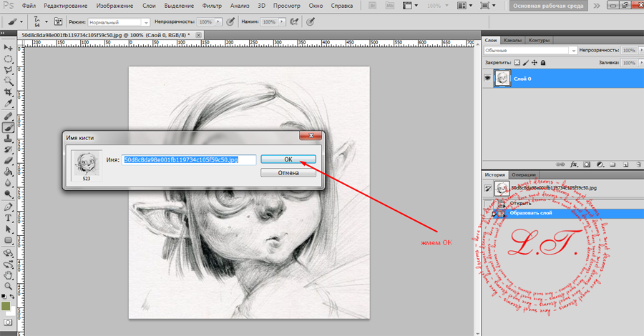
Task: Select the Dodge tool
Action: [8, 194]
